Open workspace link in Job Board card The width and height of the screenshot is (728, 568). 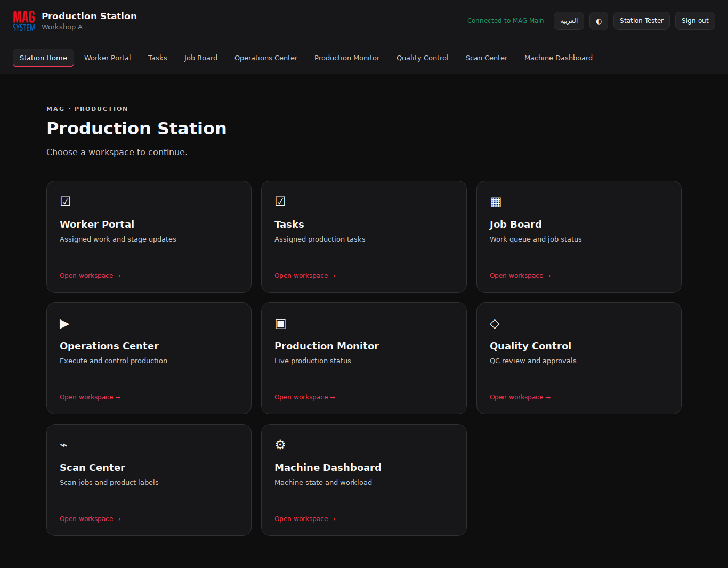click(x=520, y=276)
